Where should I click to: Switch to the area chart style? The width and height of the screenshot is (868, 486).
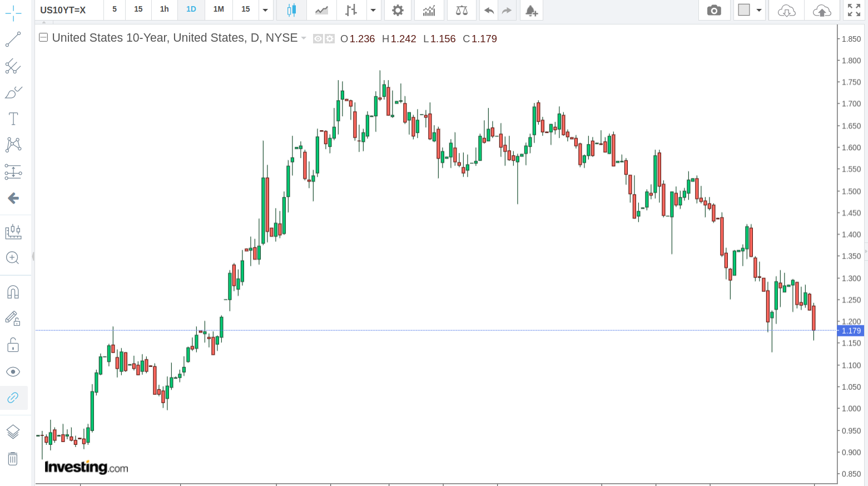point(321,10)
